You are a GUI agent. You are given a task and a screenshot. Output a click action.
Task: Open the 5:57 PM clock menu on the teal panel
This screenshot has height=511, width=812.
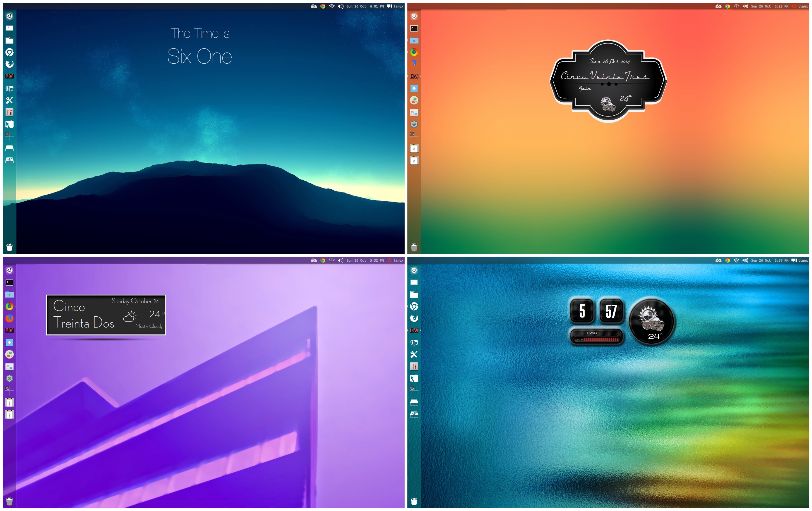(781, 260)
